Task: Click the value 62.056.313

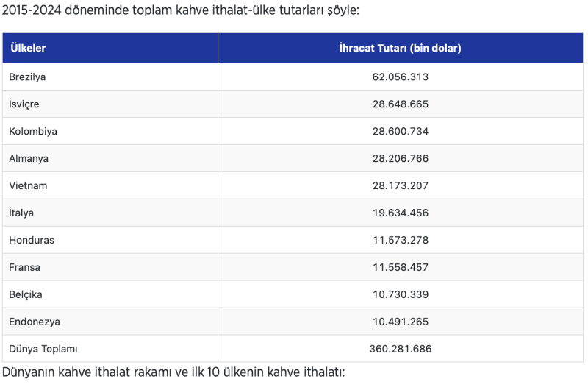Action: click(x=400, y=77)
